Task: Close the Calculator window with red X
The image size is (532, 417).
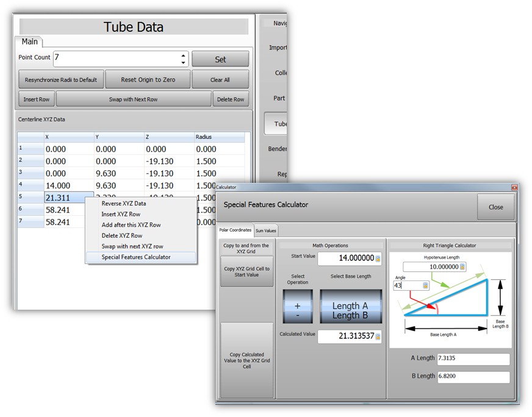Action: click(514, 187)
